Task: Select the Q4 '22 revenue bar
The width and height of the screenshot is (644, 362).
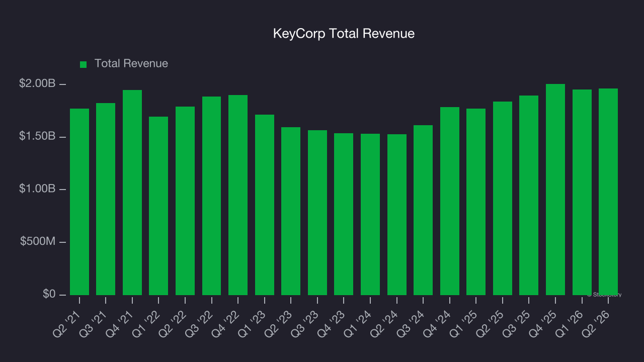Action: tap(238, 195)
